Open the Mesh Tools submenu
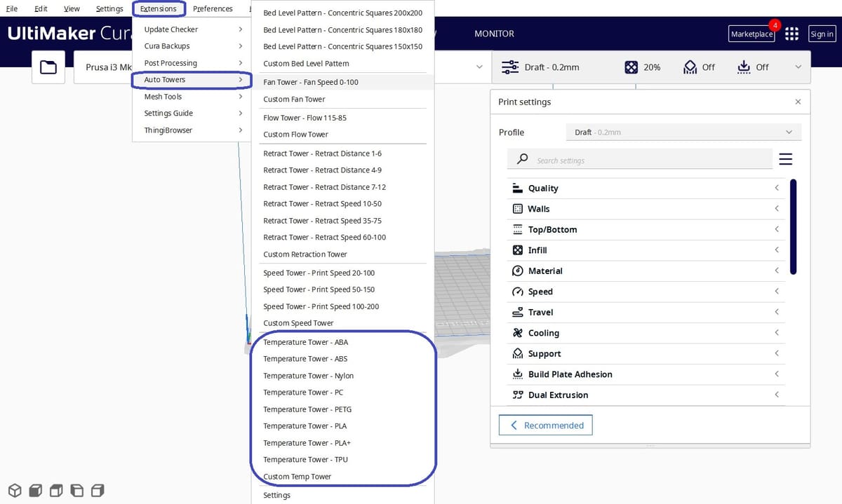Viewport: 842px width, 504px height. 192,97
